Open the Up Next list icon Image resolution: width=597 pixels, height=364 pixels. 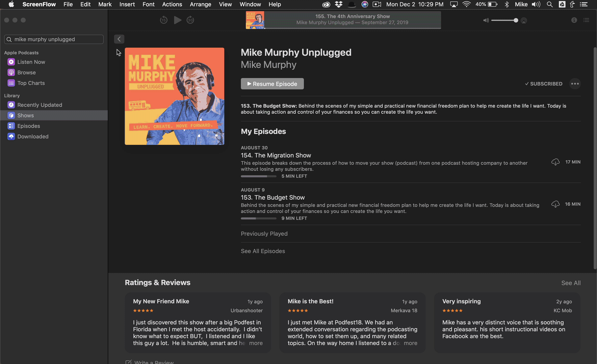click(x=586, y=20)
